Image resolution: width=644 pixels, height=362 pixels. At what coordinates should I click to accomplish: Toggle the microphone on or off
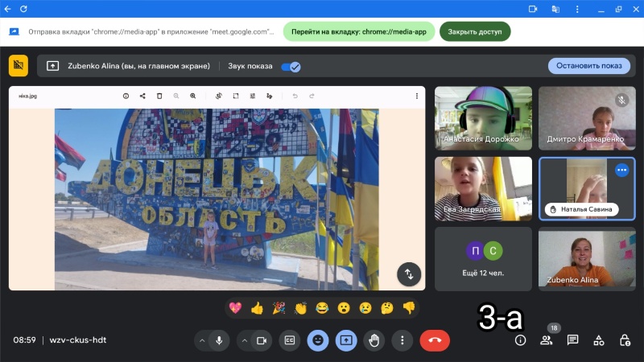(218, 340)
